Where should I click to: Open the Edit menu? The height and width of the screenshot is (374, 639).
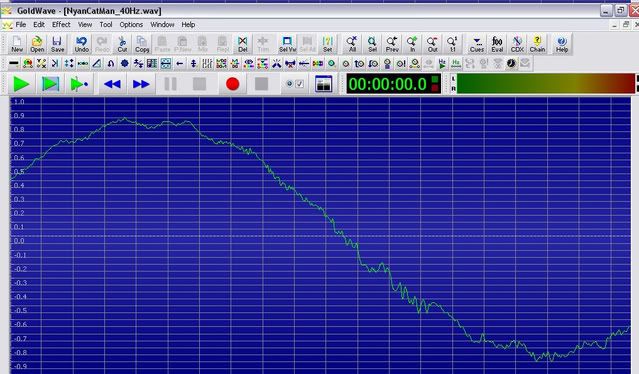[39, 25]
